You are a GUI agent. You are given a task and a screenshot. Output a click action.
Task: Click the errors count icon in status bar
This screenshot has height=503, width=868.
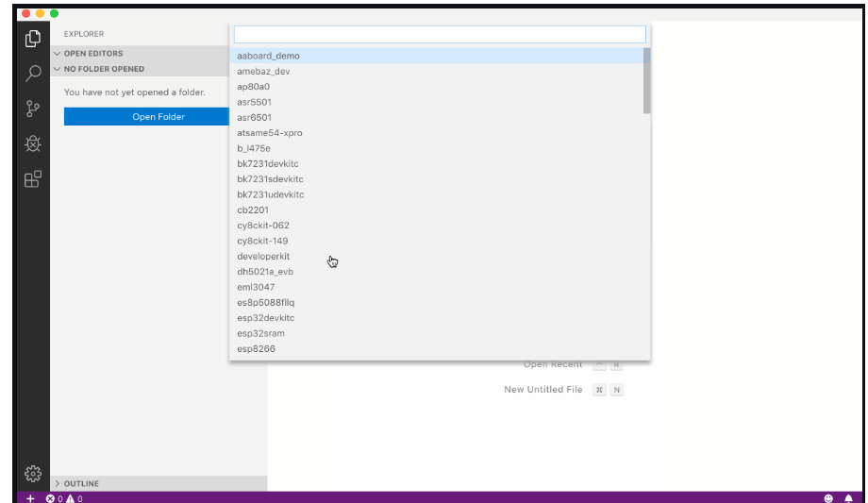[x=50, y=498]
